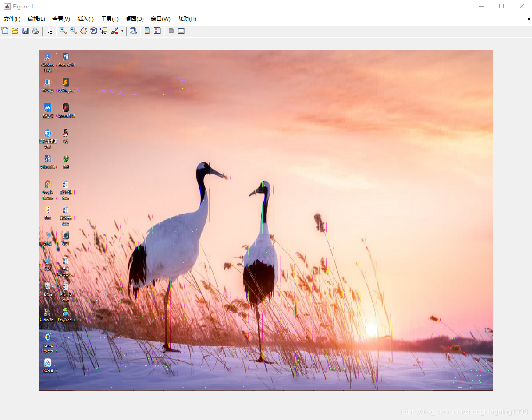Activate the Zoom In magnifier tool
Screen dimensions: 532x420
[63, 31]
